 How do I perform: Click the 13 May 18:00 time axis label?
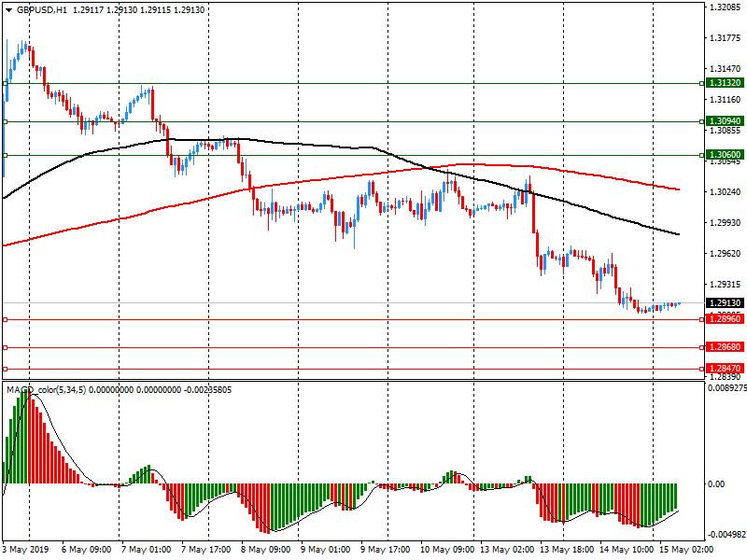pyautogui.click(x=567, y=550)
